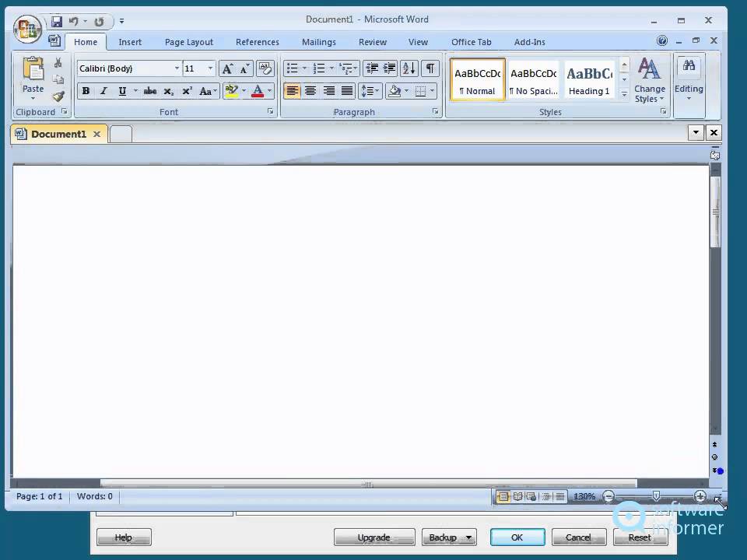The width and height of the screenshot is (747, 560).
Task: Save the document from Quick Access toolbar
Action: pos(57,22)
